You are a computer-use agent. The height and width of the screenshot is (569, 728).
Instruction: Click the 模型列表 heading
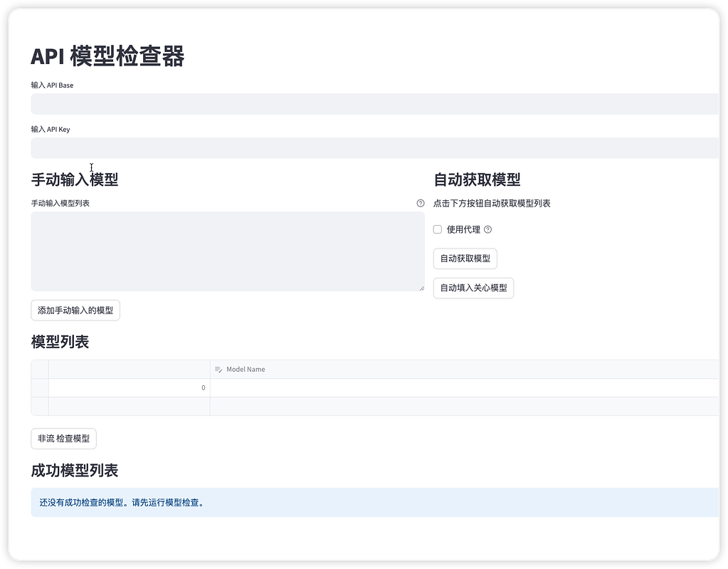(x=60, y=342)
